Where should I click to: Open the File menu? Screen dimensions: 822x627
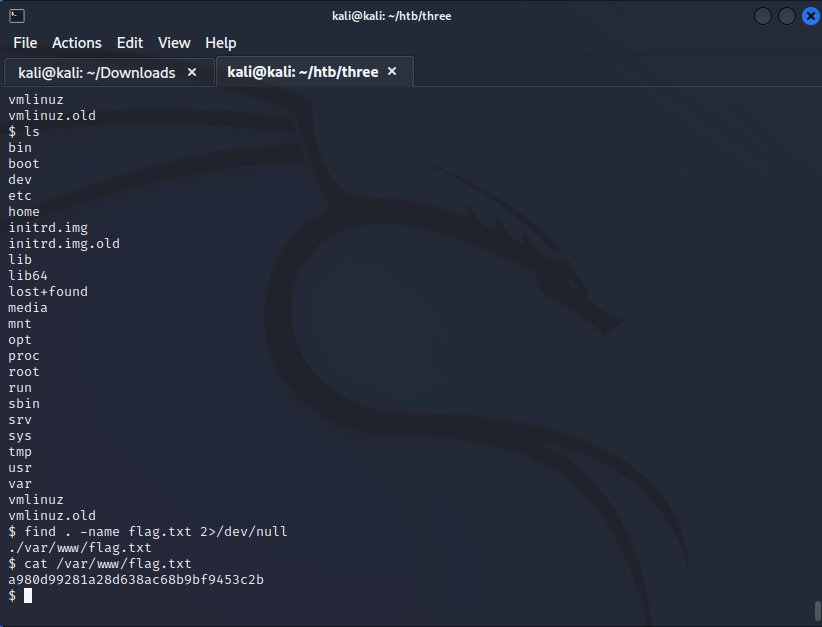pos(25,43)
